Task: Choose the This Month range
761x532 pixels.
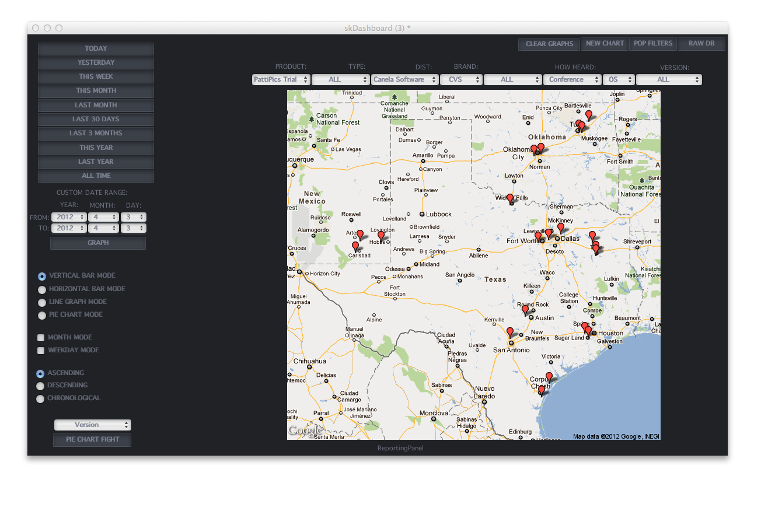Action: 96,91
